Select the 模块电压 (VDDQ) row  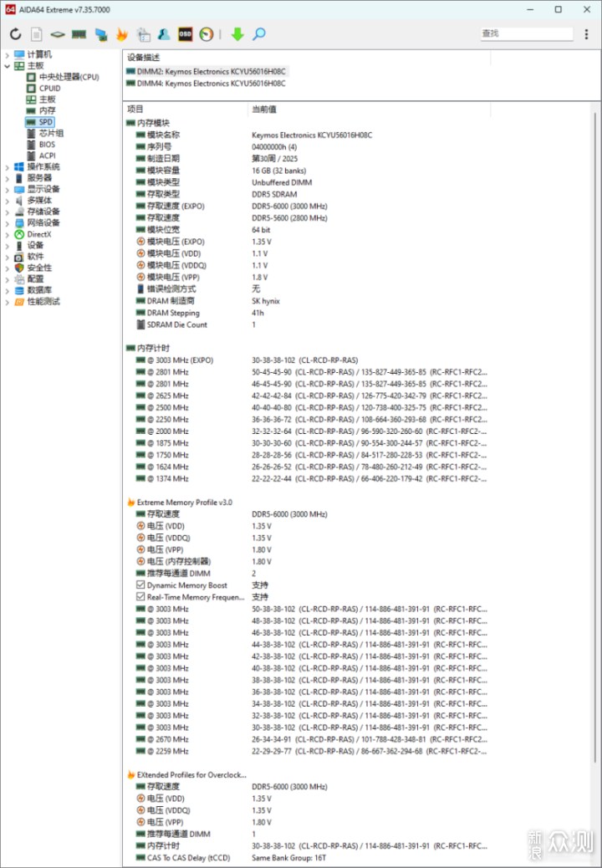pyautogui.click(x=202, y=265)
